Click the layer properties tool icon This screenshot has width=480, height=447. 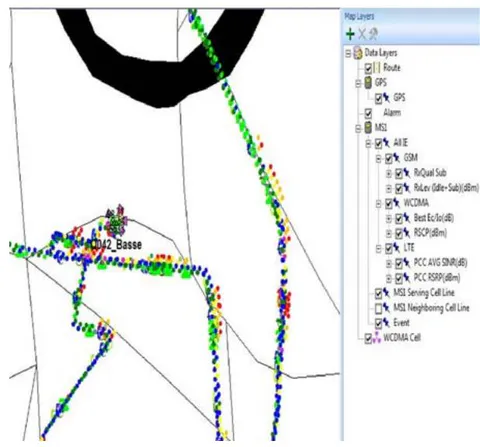(x=374, y=34)
